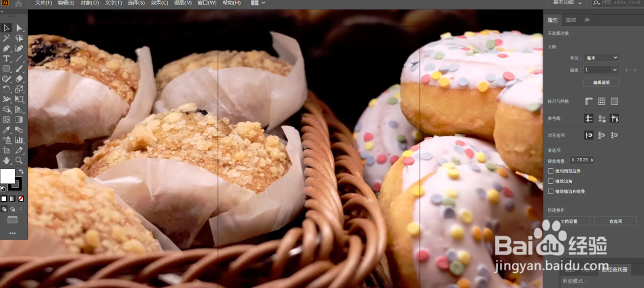Set paint mode to Color

pos(4,199)
